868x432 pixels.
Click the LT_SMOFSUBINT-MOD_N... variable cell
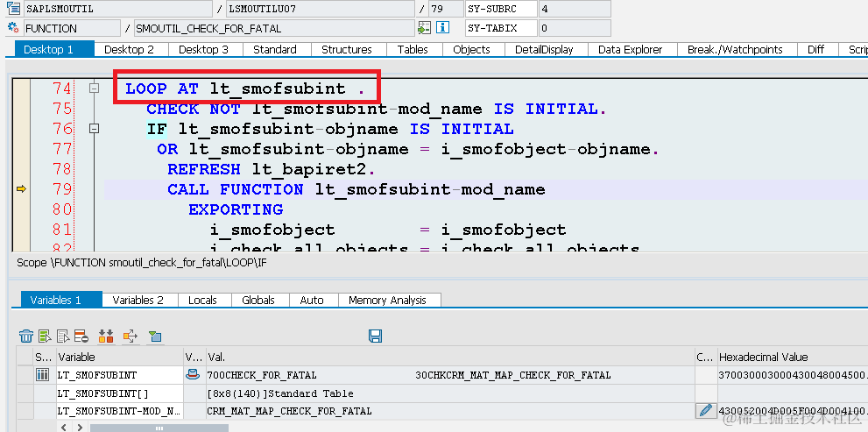click(x=120, y=411)
